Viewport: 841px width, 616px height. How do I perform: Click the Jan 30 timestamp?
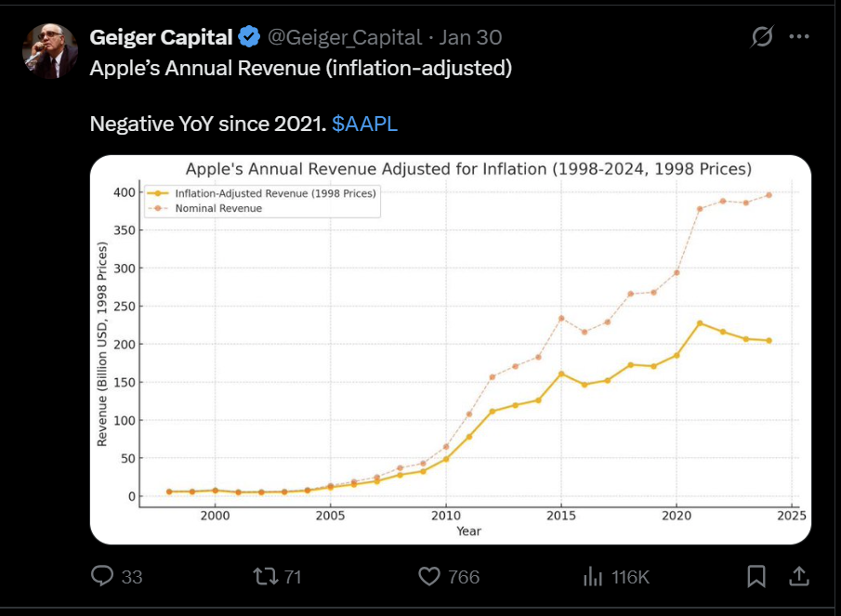click(x=470, y=37)
